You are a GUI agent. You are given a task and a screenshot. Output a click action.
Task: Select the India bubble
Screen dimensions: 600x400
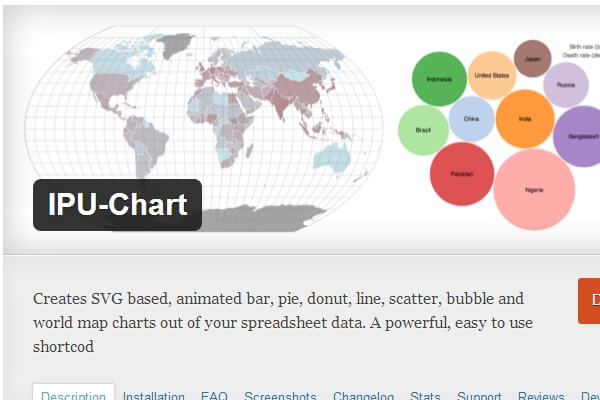click(525, 119)
